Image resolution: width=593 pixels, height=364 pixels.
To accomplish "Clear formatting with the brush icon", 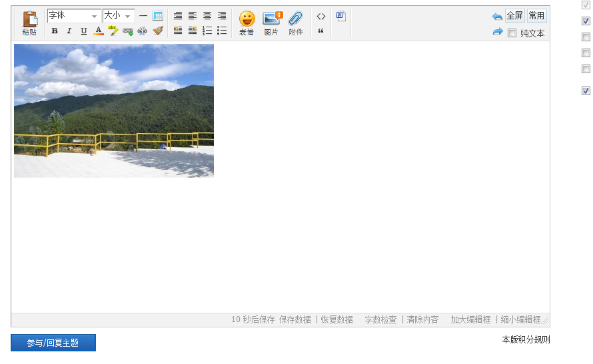I will click(x=158, y=31).
